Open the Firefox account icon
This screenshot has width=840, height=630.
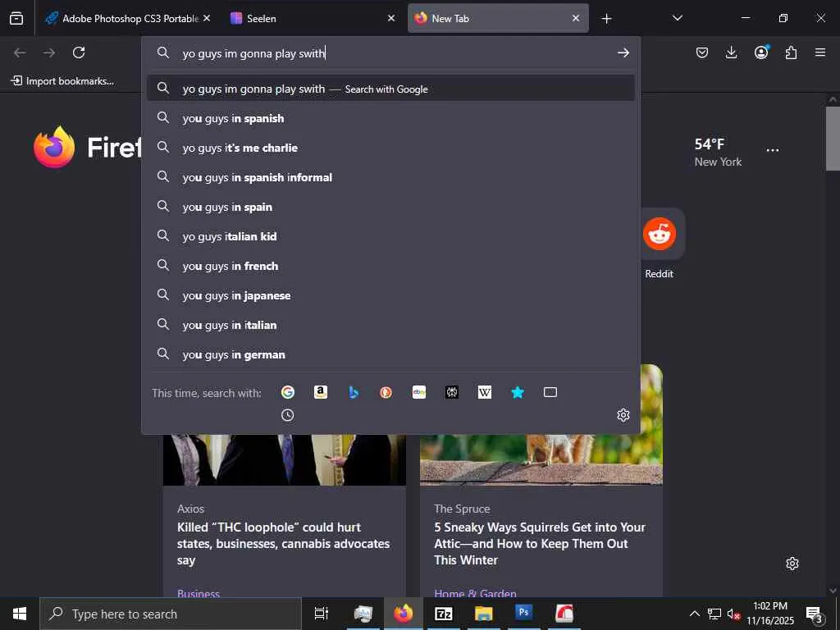761,52
